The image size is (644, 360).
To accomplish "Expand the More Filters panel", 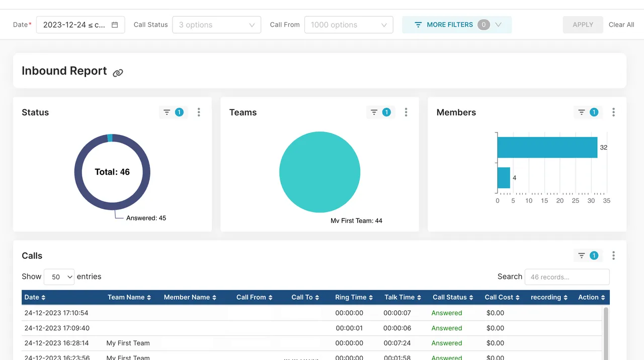I will pyautogui.click(x=457, y=25).
